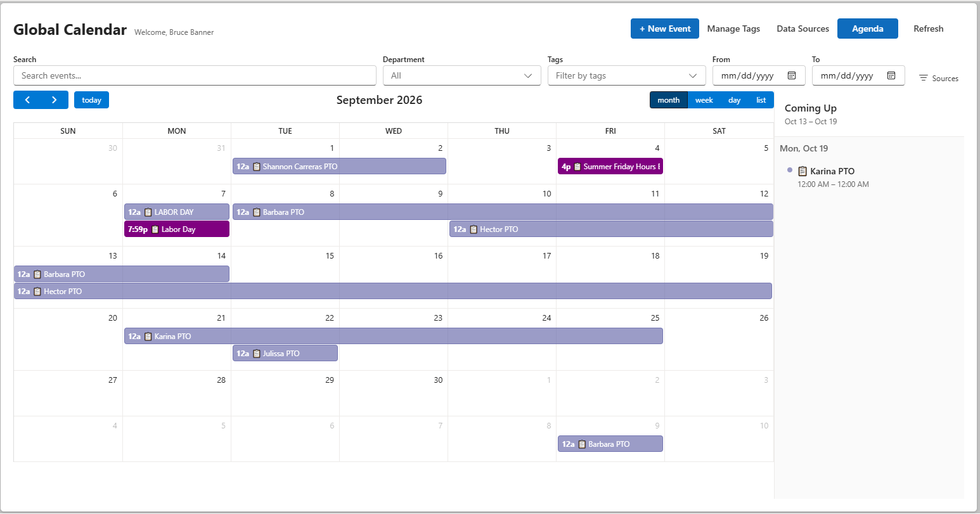Screen dimensions: 980x514
Task: Switch to month view
Action: click(x=668, y=100)
